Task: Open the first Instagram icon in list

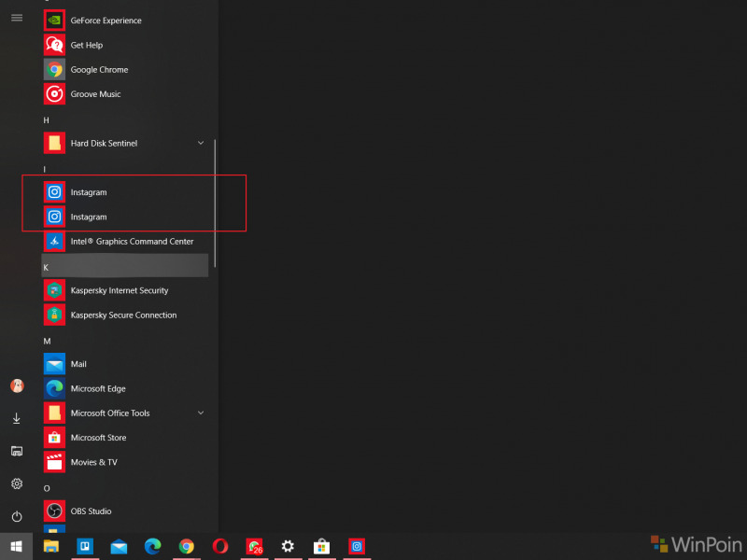Action: (54, 192)
